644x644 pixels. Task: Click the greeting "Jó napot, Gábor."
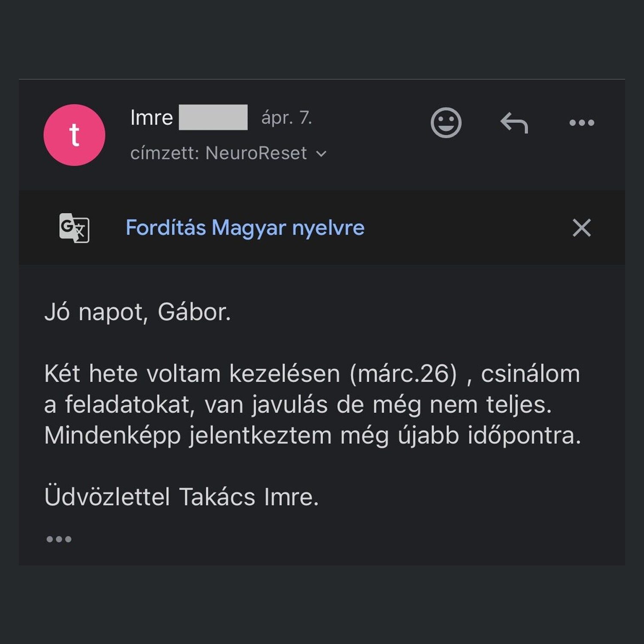click(x=137, y=312)
